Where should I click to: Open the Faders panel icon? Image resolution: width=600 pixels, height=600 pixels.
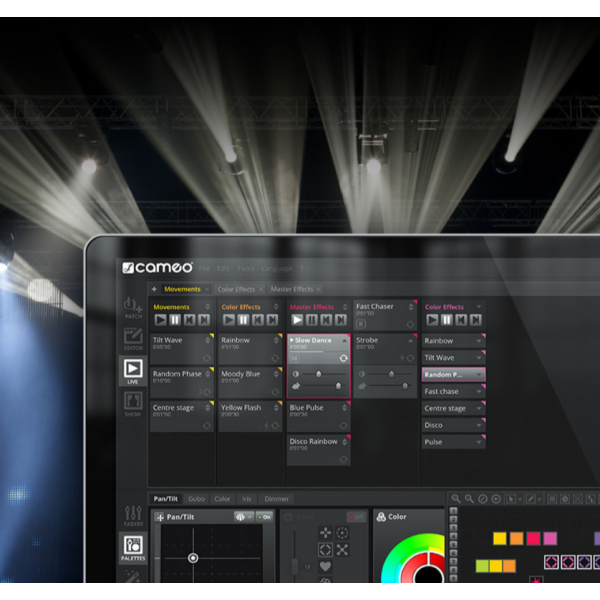coord(132,514)
